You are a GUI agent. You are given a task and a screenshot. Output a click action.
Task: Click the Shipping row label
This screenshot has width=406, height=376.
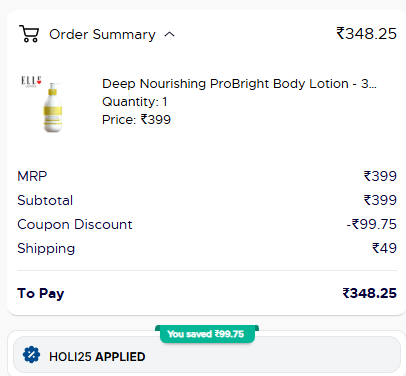click(46, 249)
